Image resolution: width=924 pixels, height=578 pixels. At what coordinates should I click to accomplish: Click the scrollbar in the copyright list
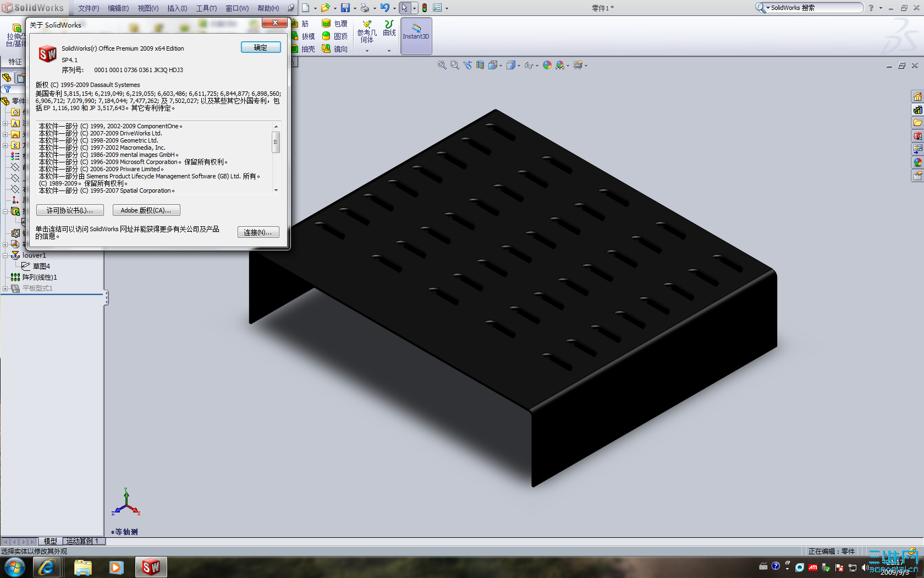(x=276, y=158)
